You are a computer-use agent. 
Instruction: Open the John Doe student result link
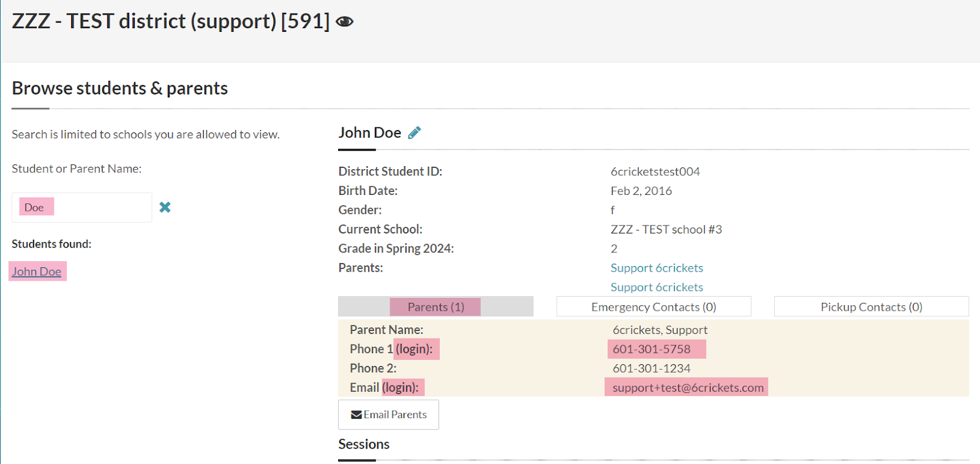point(37,272)
